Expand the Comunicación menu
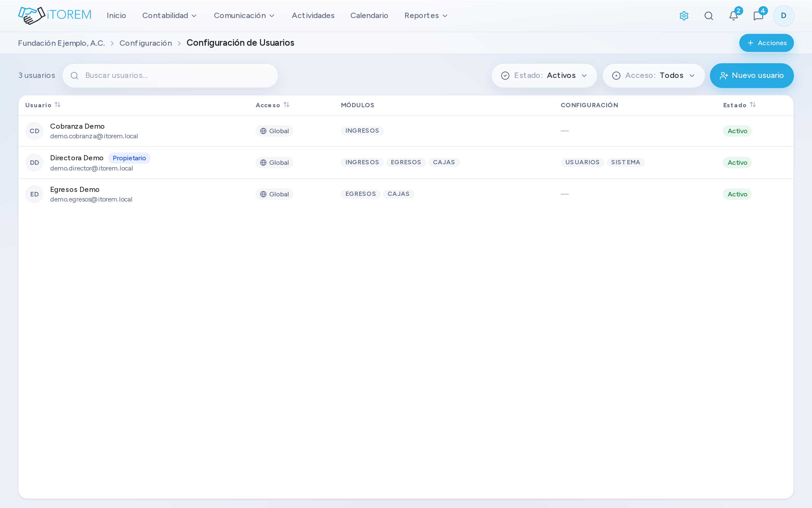The height and width of the screenshot is (508, 812). point(244,16)
